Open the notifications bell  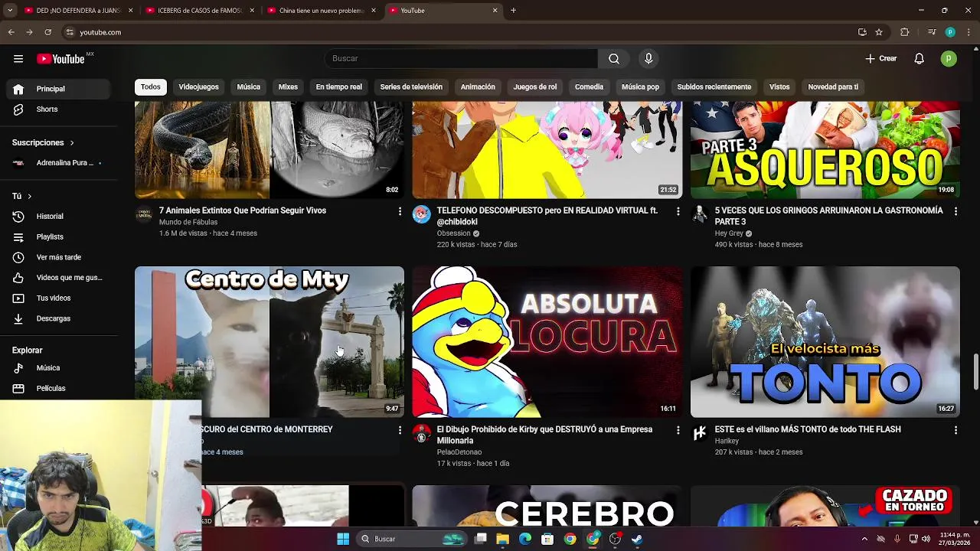(x=920, y=59)
